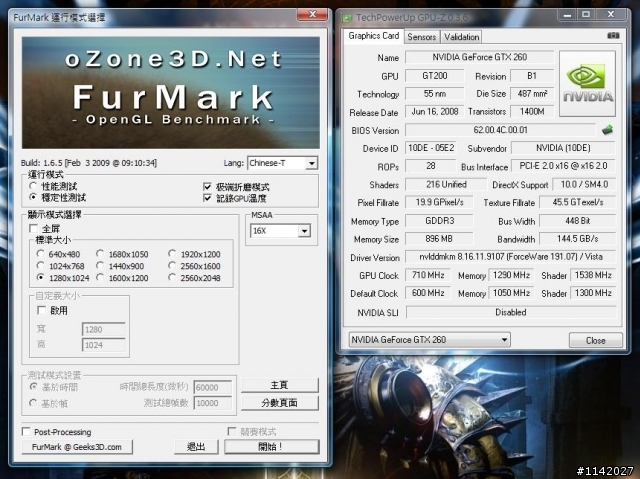
Task: Click the BIOS Version value 62.00.4C.00.01
Action: [500, 130]
